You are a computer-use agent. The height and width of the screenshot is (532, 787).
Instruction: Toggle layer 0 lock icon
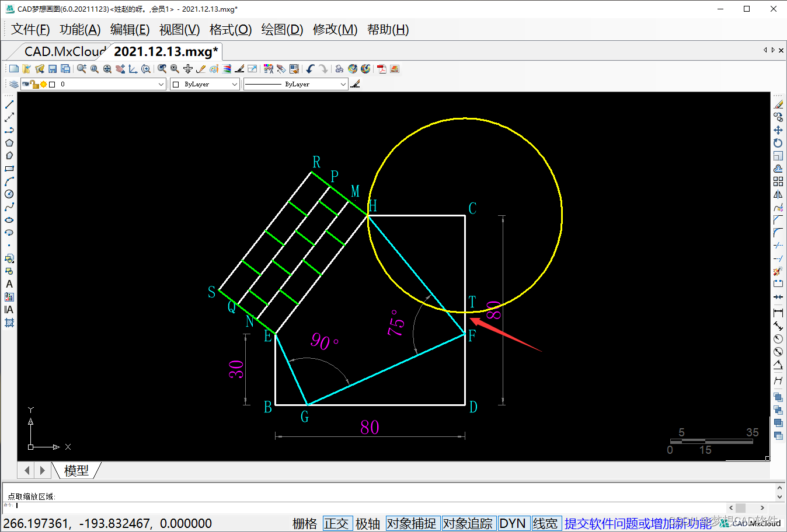pyautogui.click(x=34, y=84)
